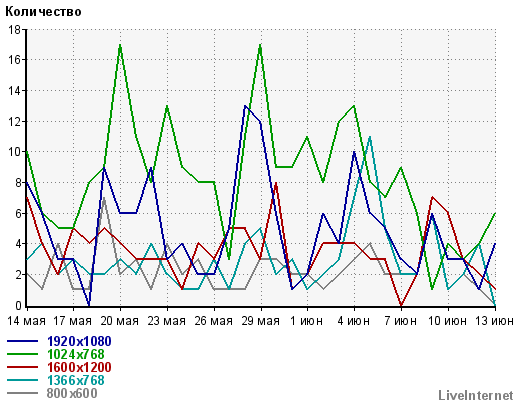Click the 14 value on y-axis
Viewport: 520px width, 405px height.
pyautogui.click(x=15, y=91)
